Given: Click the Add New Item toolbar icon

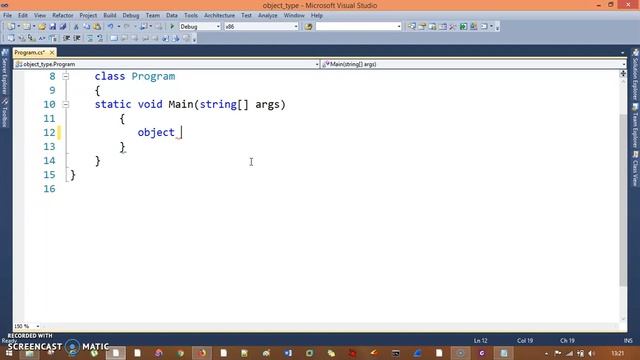Looking at the screenshot, I should pos(27,27).
